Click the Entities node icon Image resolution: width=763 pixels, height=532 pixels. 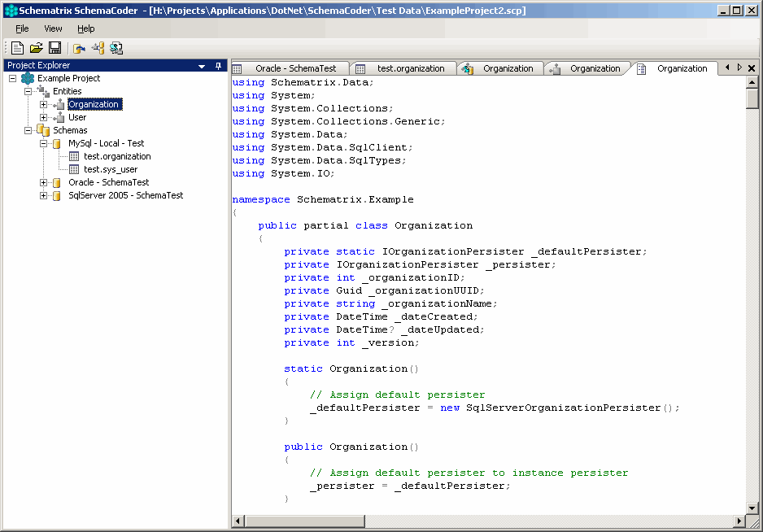[43, 91]
